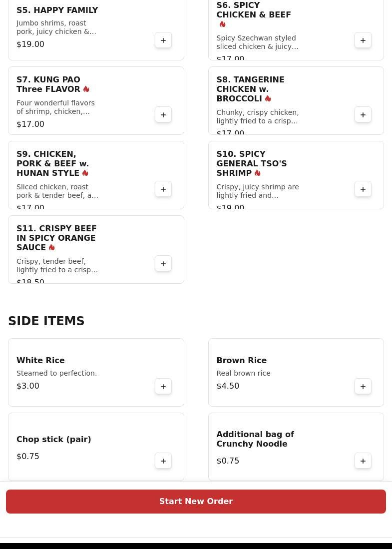
Task: Open the S5. HAPPY FAMILY title
Action: (x=57, y=10)
